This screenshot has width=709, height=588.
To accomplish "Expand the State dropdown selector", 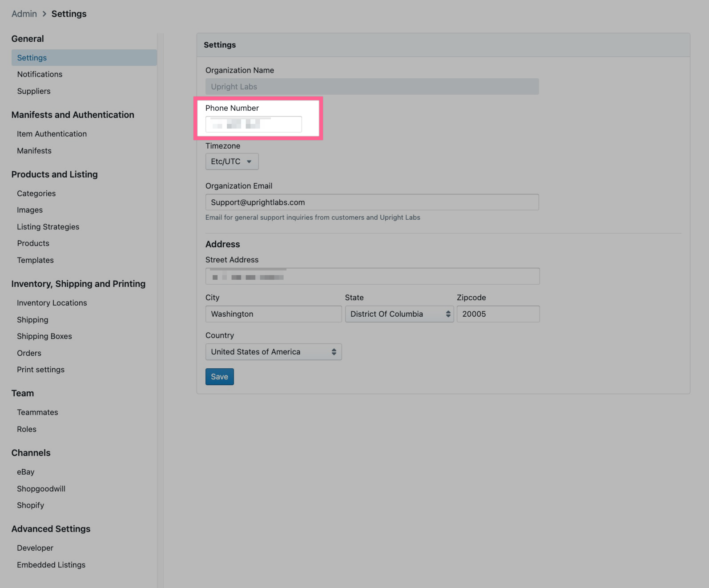I will pos(399,314).
